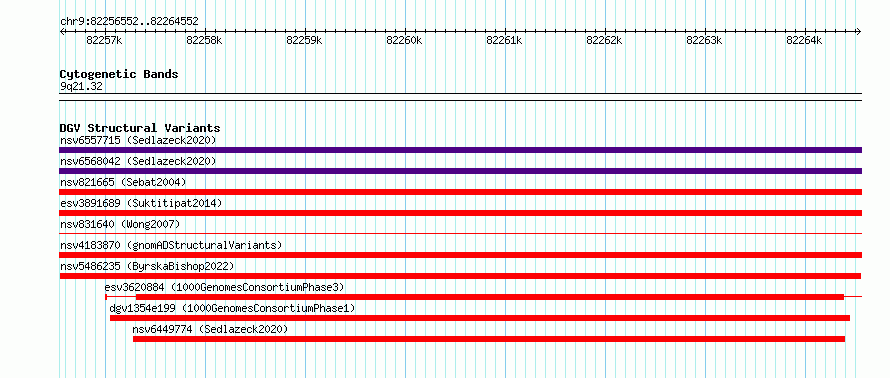Select the nsv6557715 purple variant bar
Image resolution: width=890 pixels, height=378 pixels.
[460, 150]
